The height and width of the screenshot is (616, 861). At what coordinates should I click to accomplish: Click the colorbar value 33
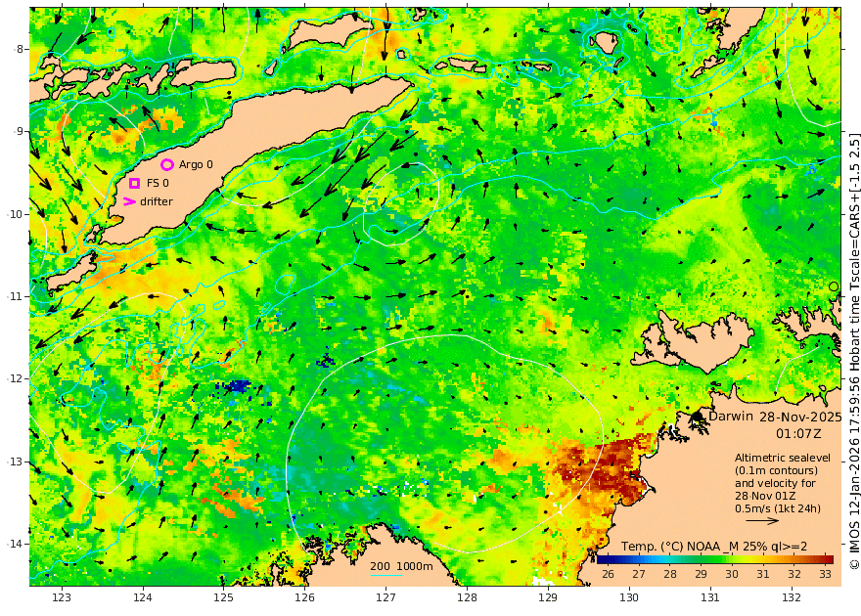[x=825, y=574]
